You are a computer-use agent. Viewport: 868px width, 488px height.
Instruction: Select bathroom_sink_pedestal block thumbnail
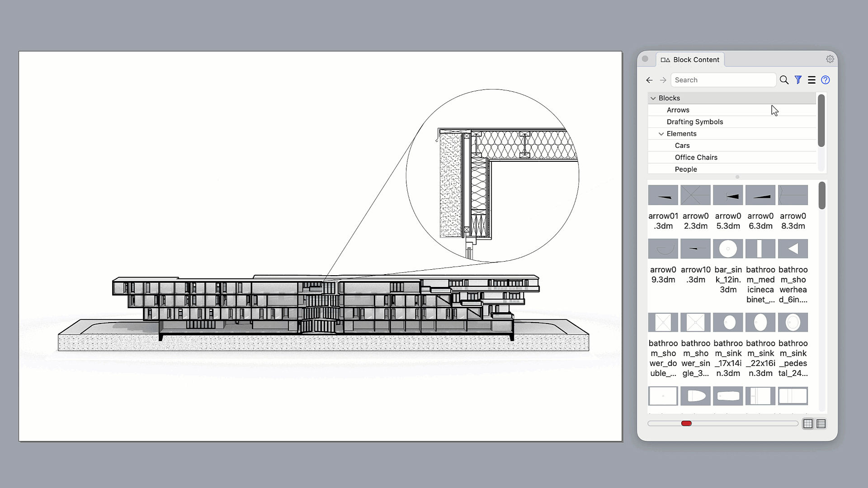coord(793,323)
